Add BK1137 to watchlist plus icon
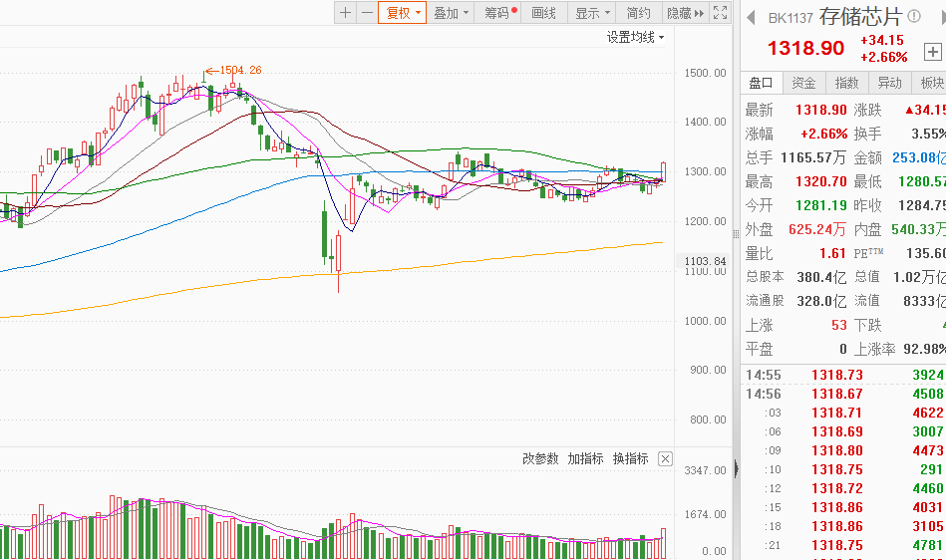 932,52
